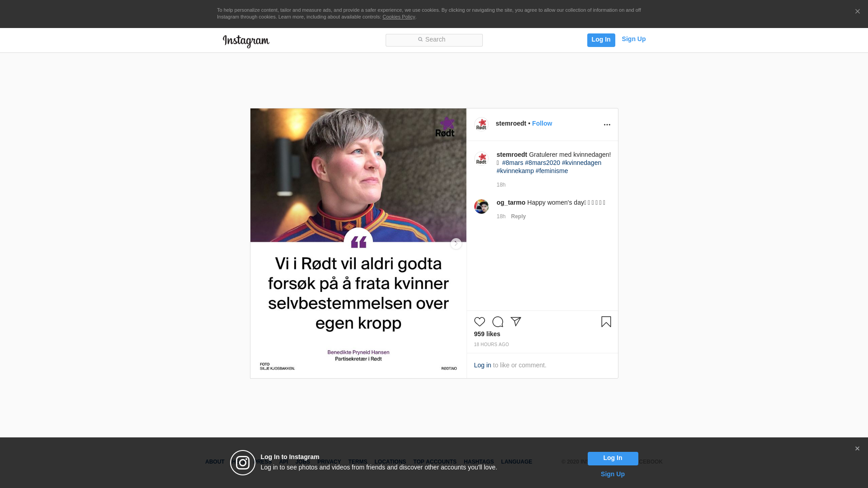This screenshot has height=488, width=868.
Task: Reply to og_tarmo's comment
Action: pos(518,216)
